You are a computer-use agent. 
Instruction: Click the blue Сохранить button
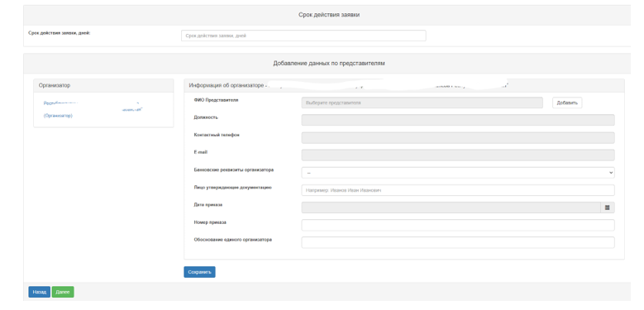click(x=199, y=272)
